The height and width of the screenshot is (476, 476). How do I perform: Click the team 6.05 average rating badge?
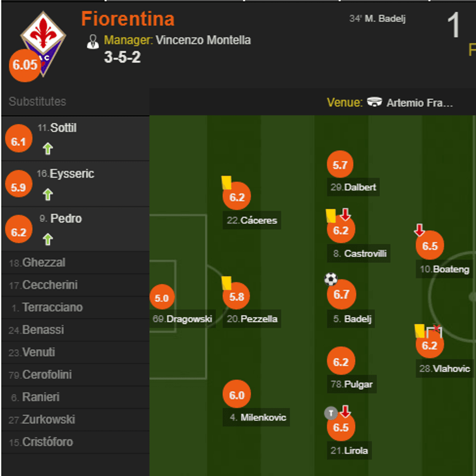pyautogui.click(x=25, y=65)
